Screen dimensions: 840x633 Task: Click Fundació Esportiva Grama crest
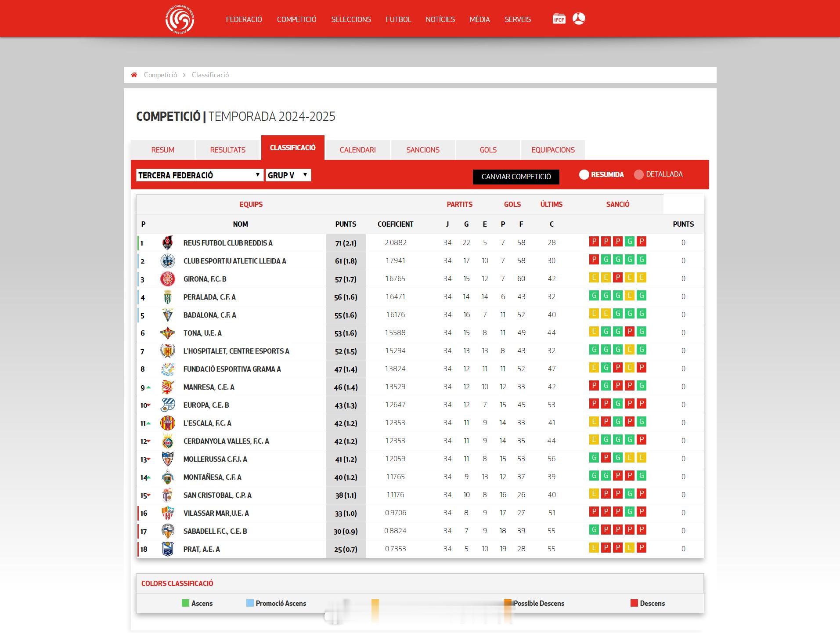pos(168,369)
